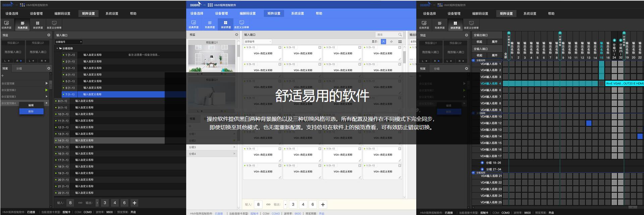Choose 编辑 in 会议室预案4 context menu
The width and height of the screenshot is (644, 215).
[x=31, y=105]
